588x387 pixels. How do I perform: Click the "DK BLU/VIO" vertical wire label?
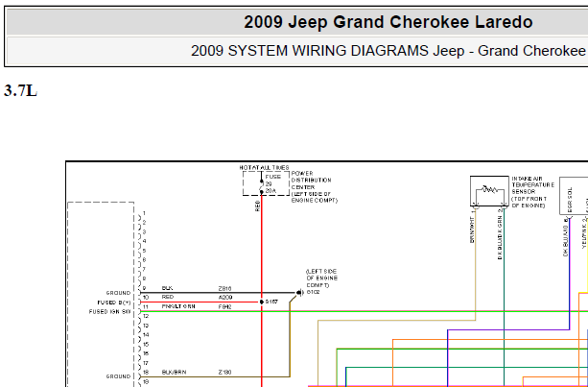click(x=566, y=240)
